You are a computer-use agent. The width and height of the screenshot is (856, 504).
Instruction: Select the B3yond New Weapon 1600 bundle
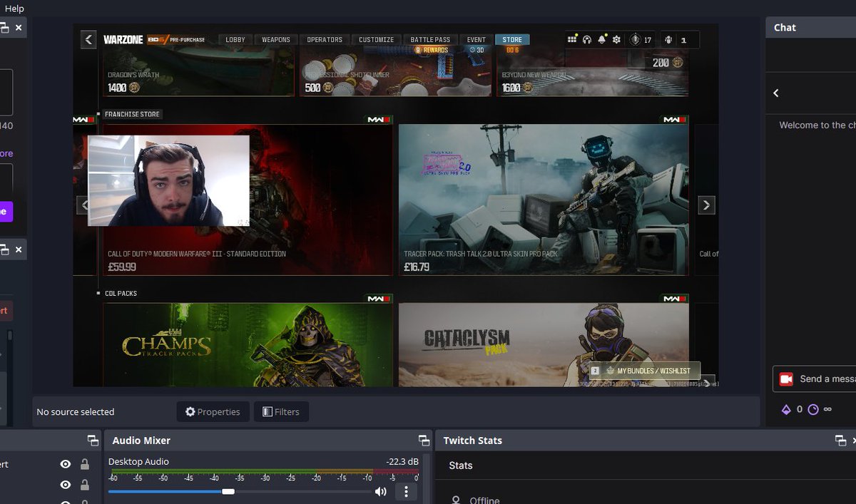coord(591,71)
